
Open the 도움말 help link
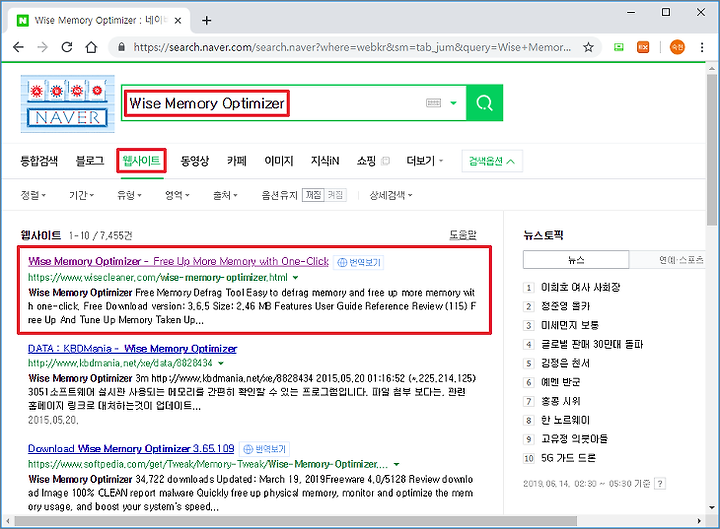462,235
